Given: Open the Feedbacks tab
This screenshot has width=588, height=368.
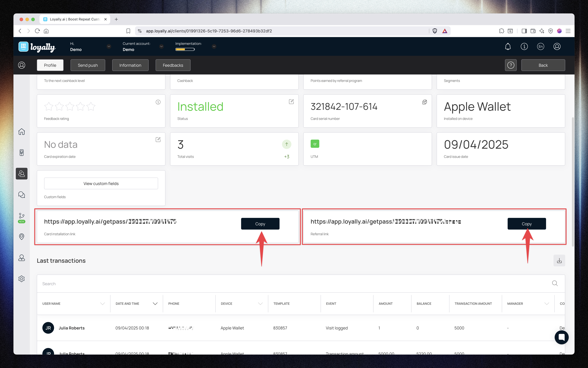Looking at the screenshot, I should point(173,65).
